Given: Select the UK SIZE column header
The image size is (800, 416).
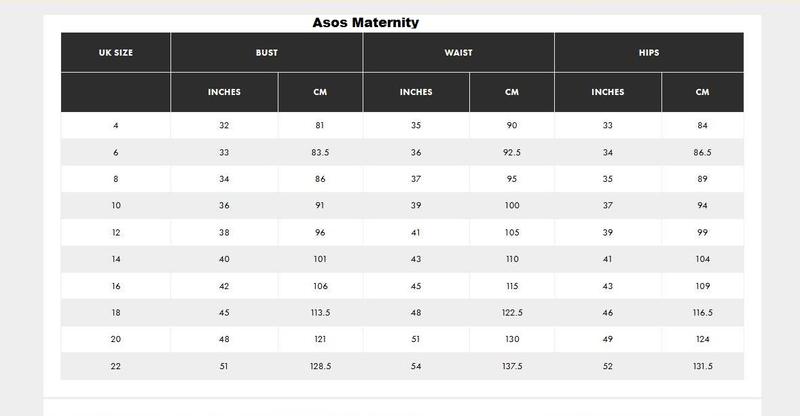Looking at the screenshot, I should [116, 53].
